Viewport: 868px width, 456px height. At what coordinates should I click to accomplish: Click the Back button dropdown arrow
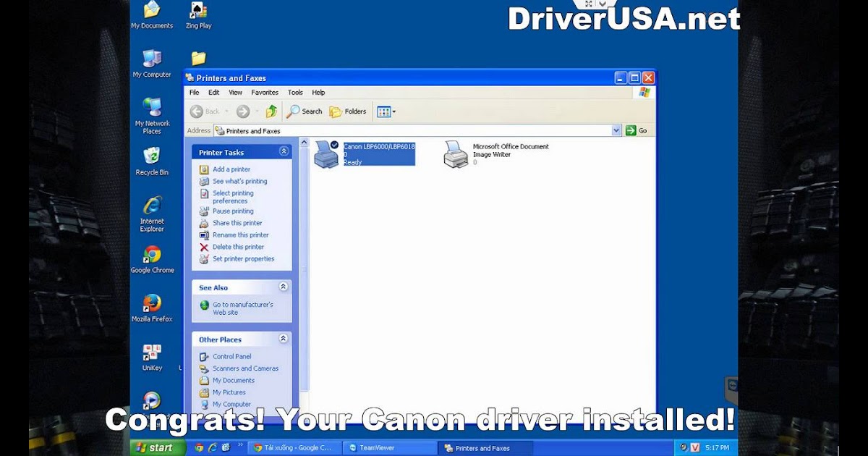click(226, 111)
